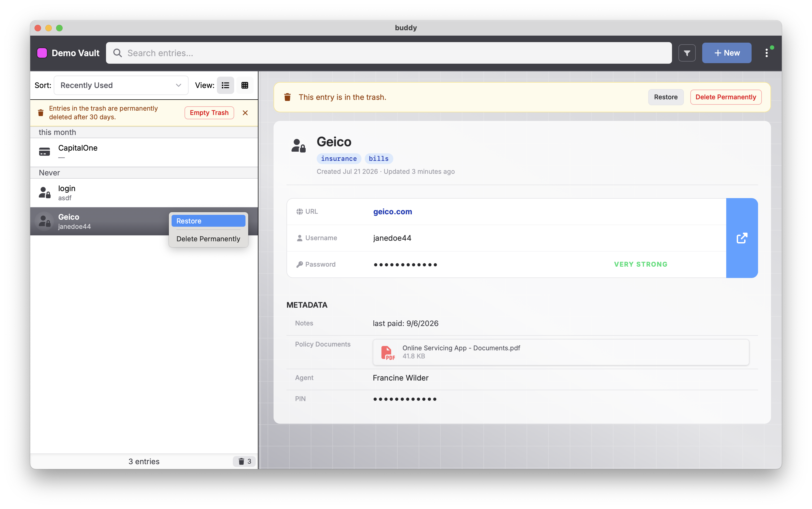Image resolution: width=812 pixels, height=509 pixels.
Task: Click the 3 entries status text
Action: pyautogui.click(x=144, y=462)
